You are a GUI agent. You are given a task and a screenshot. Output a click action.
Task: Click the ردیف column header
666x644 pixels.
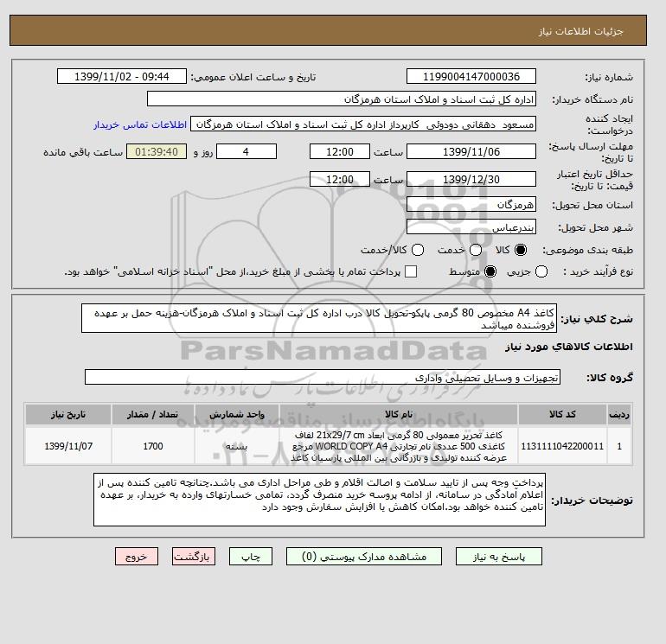pyautogui.click(x=619, y=414)
